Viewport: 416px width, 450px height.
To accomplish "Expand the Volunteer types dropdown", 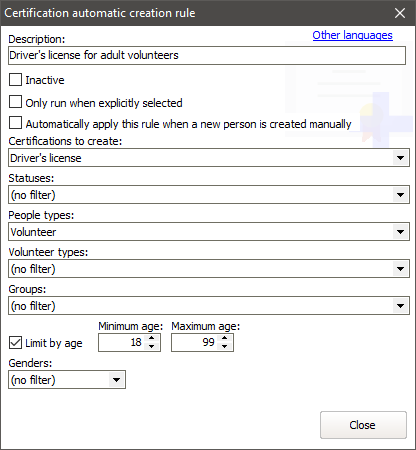I will [401, 269].
